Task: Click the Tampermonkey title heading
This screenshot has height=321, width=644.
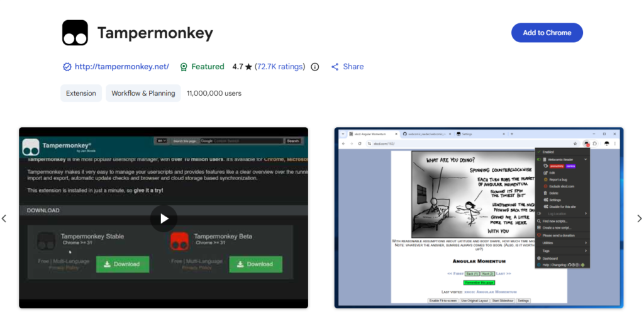Action: 155,33
